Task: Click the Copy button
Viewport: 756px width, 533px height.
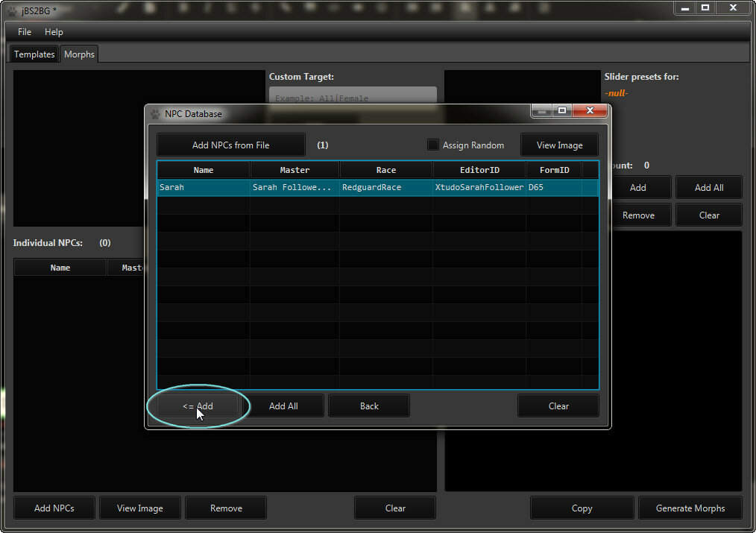Action: pos(582,508)
